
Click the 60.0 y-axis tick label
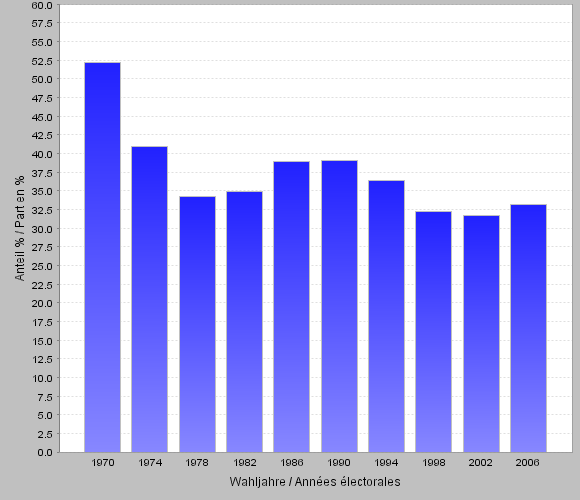point(42,5)
